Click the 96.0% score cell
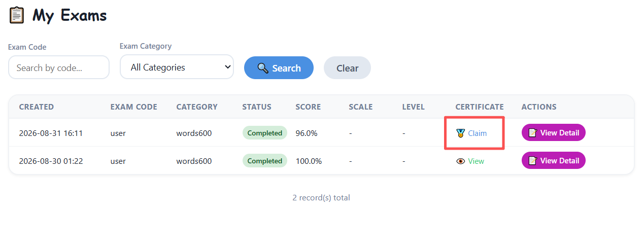The width and height of the screenshot is (644, 244). pos(307,133)
